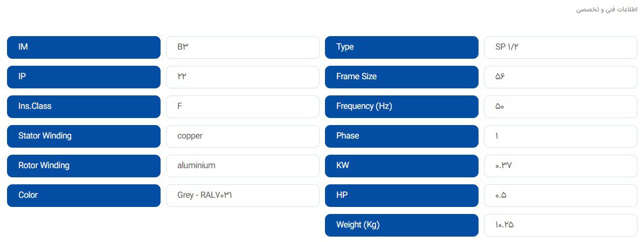Select the Phase label cell

pos(401,136)
